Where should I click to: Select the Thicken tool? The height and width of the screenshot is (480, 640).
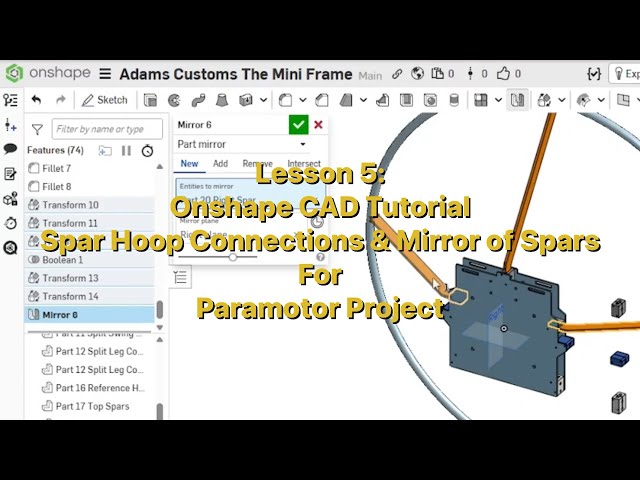tap(246, 100)
